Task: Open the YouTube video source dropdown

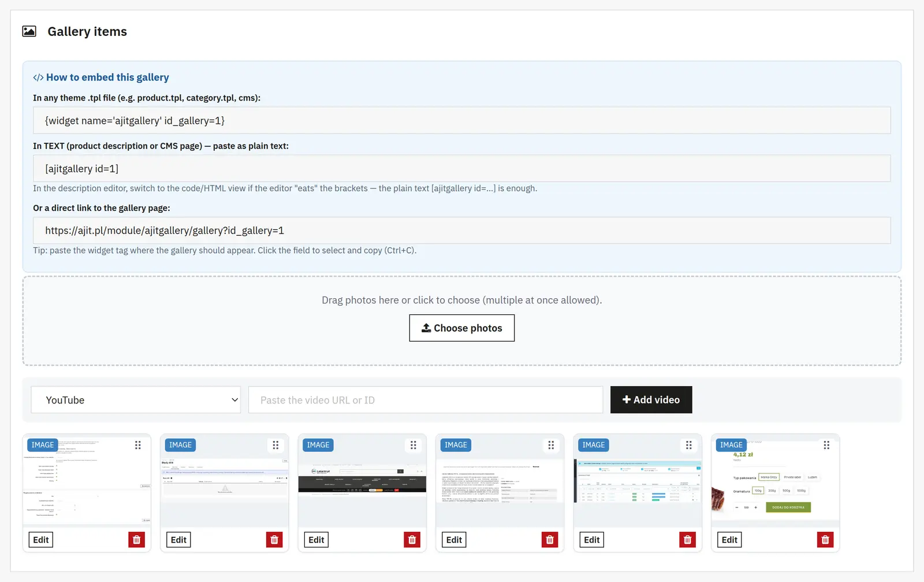Action: click(136, 400)
